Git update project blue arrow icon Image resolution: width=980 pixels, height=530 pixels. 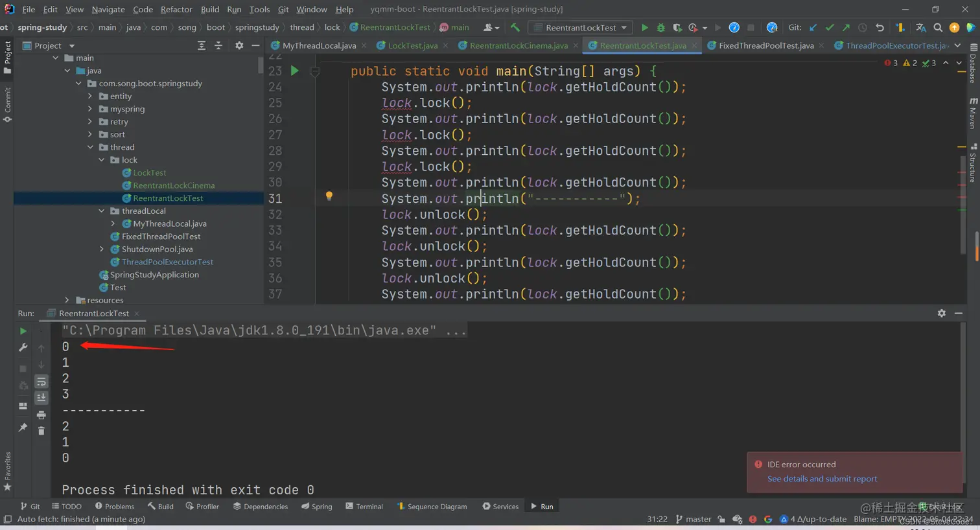(x=813, y=28)
